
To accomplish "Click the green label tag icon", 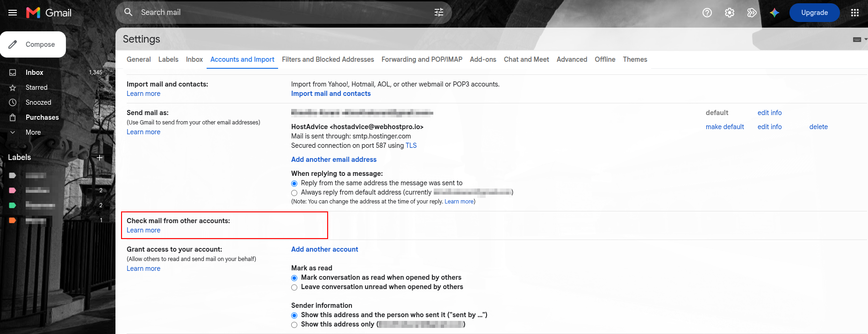I will (x=13, y=205).
